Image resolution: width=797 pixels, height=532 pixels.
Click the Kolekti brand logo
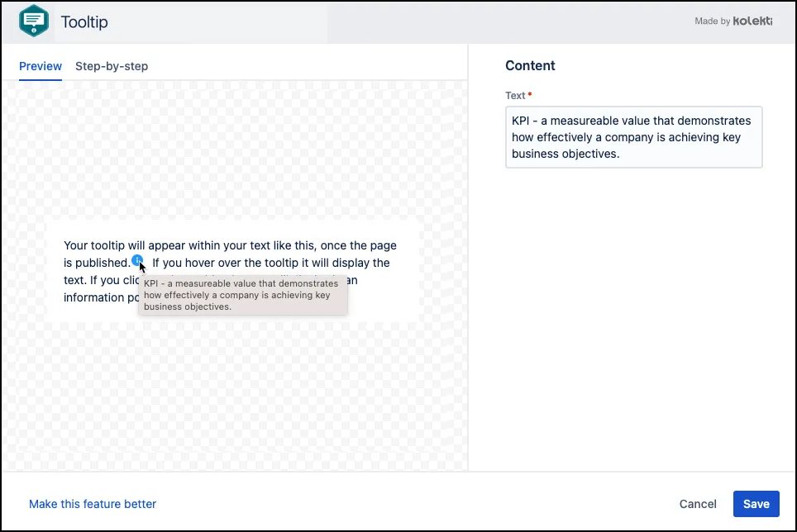point(753,21)
